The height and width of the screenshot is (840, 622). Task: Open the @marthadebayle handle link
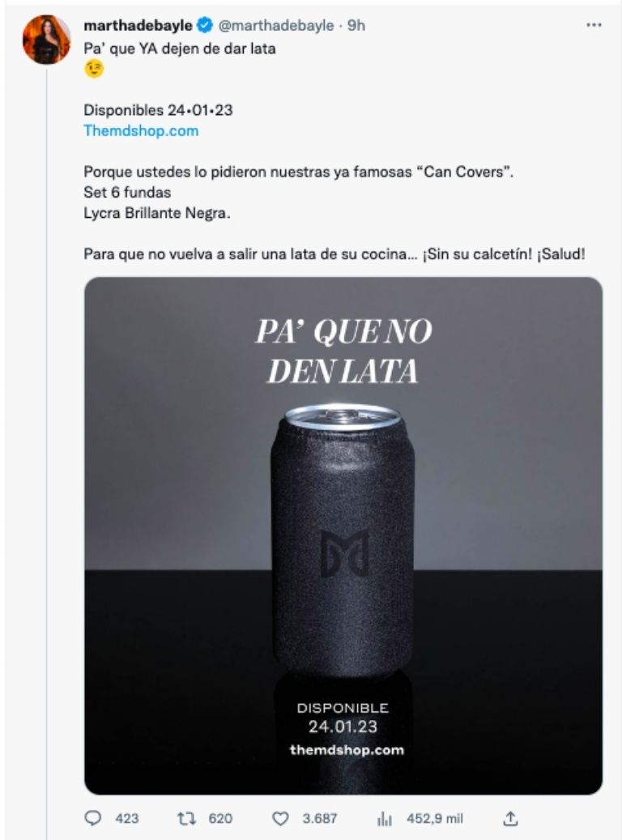[x=276, y=26]
